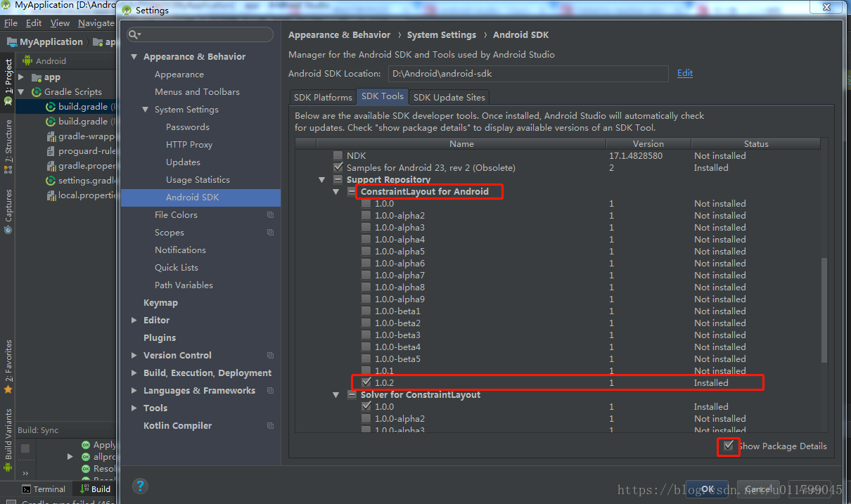Click the green OK badge beside allpro
Screen dimensions: 851x504
click(86, 457)
